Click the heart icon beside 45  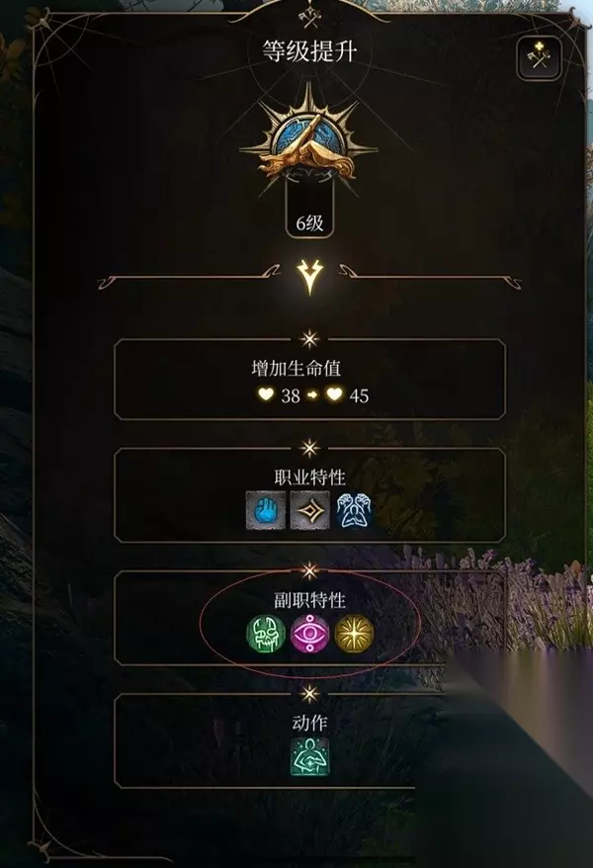(334, 394)
